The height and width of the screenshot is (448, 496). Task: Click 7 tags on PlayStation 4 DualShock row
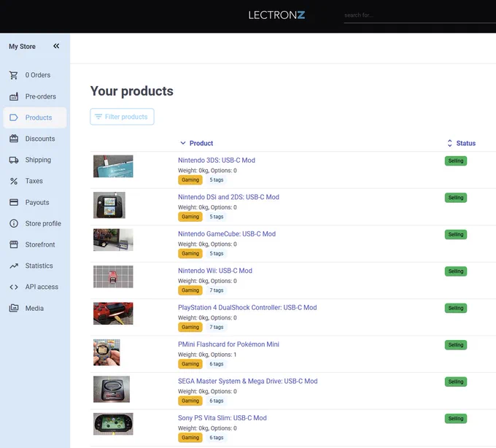point(217,327)
